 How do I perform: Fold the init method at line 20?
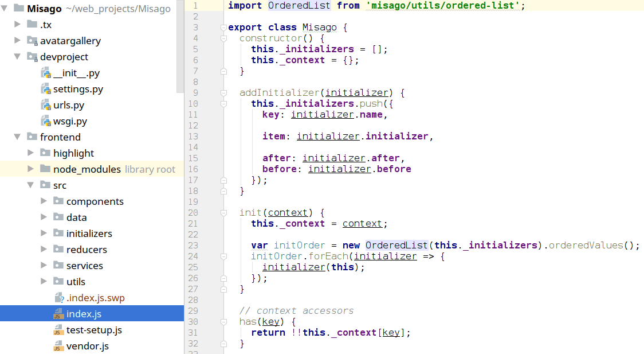(223, 213)
